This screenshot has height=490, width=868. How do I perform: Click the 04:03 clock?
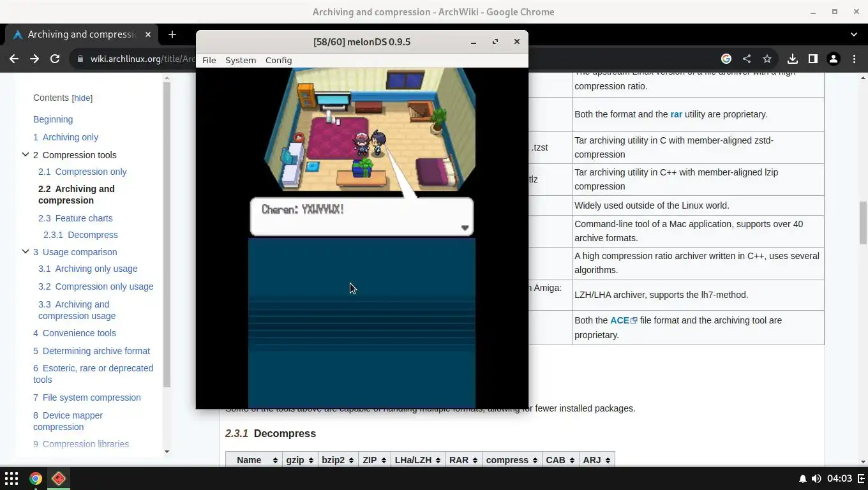tap(839, 479)
